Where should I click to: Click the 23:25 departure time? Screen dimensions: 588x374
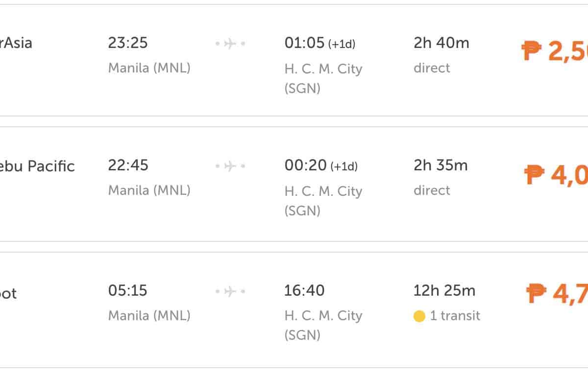pos(128,43)
